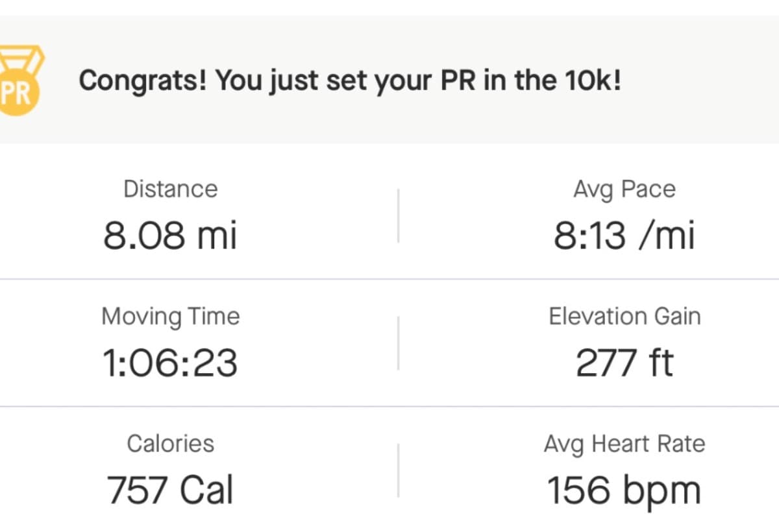The height and width of the screenshot is (532, 779).
Task: Select the Moving Time label
Action: [170, 317]
